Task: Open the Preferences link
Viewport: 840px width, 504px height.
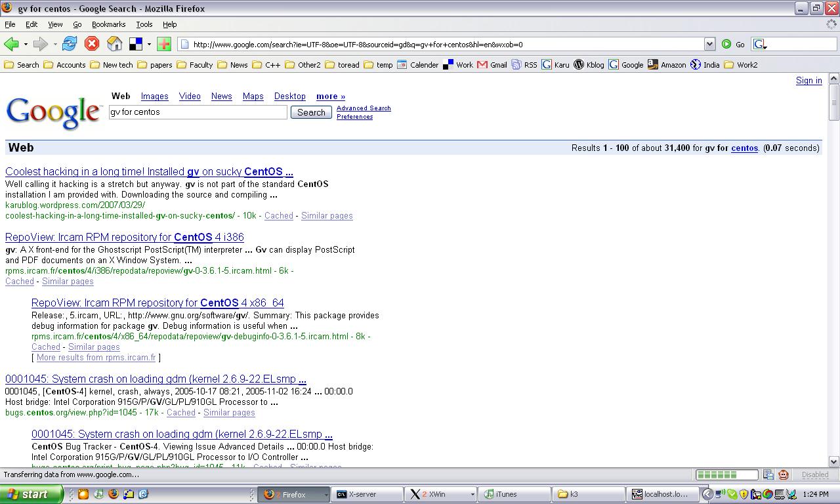Action: click(x=354, y=117)
